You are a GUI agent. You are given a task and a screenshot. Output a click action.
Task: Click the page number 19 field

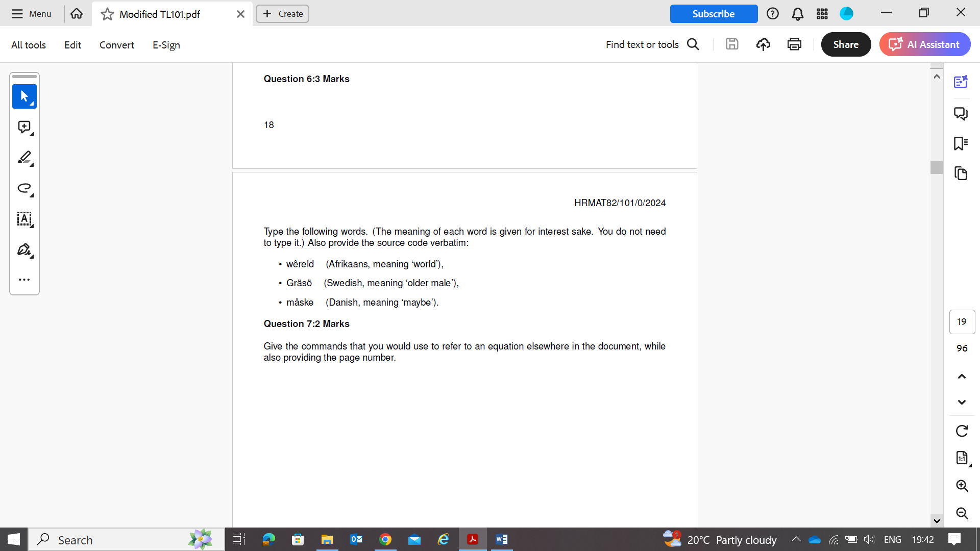(962, 322)
